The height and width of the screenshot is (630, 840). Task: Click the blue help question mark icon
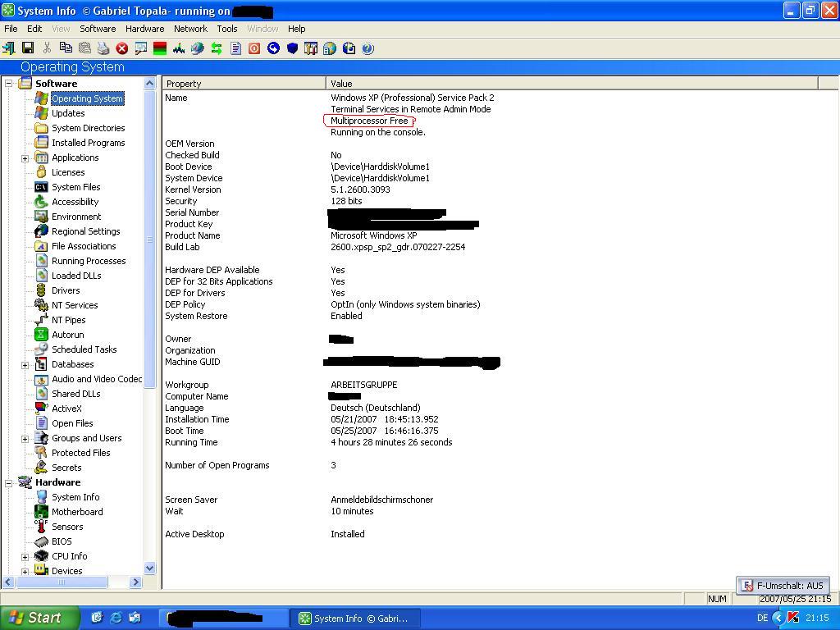(x=367, y=48)
